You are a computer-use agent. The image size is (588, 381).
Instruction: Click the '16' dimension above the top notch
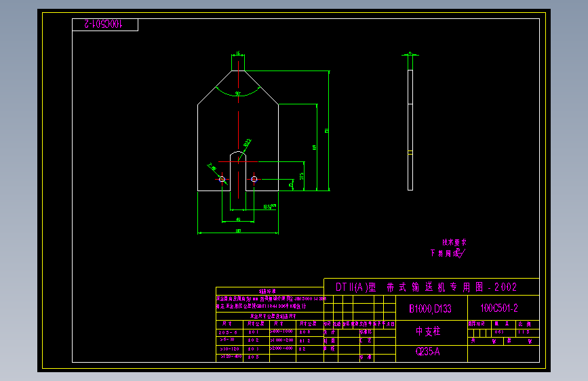(x=238, y=54)
